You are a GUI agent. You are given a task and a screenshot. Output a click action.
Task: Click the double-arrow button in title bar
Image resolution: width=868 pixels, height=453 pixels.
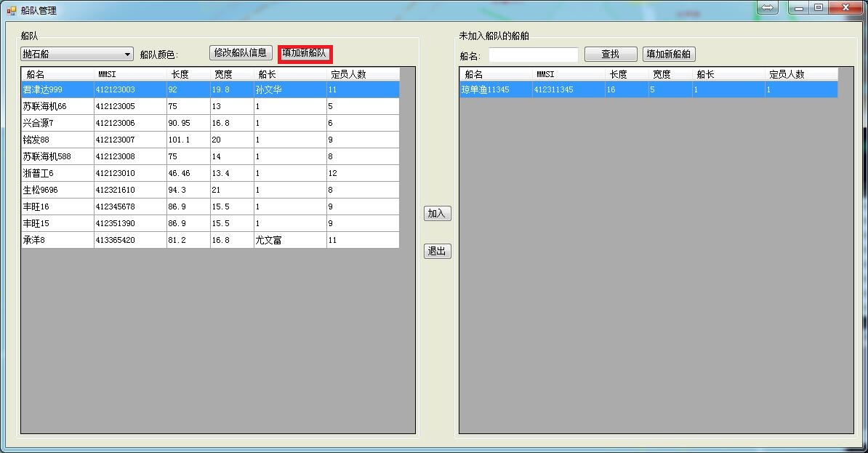(768, 7)
